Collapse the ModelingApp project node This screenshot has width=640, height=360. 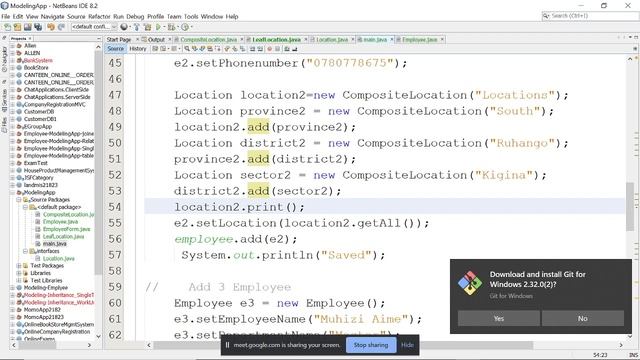click(13, 192)
